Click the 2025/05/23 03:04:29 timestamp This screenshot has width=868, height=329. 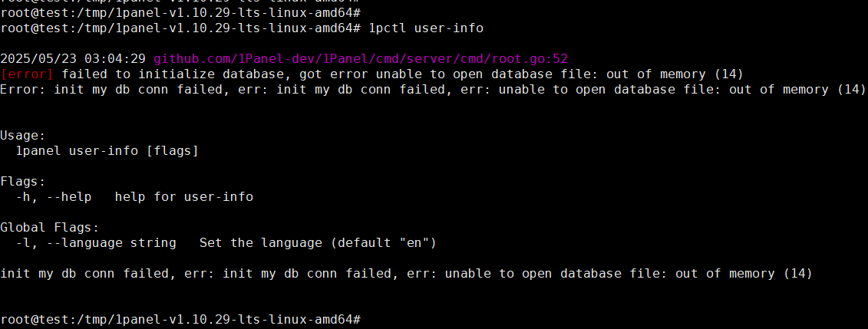[x=73, y=58]
